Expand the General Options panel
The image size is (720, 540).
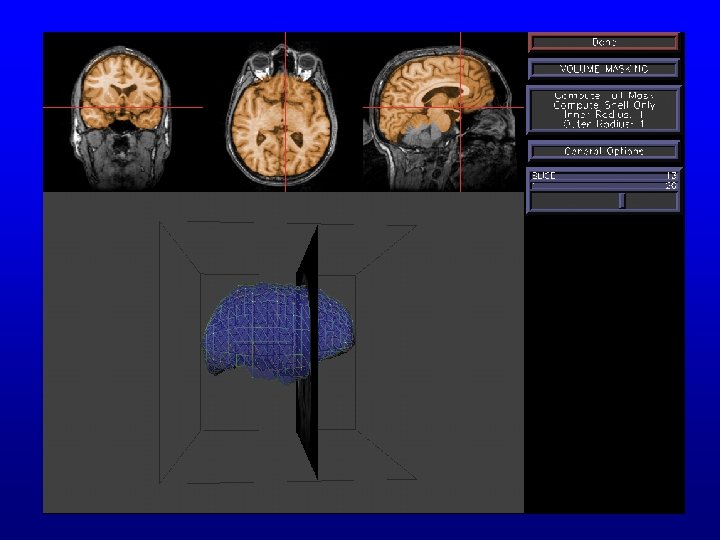point(603,151)
